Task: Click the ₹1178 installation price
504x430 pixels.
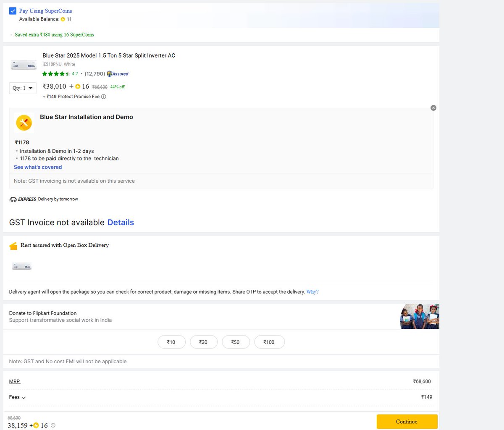Action: click(22, 142)
